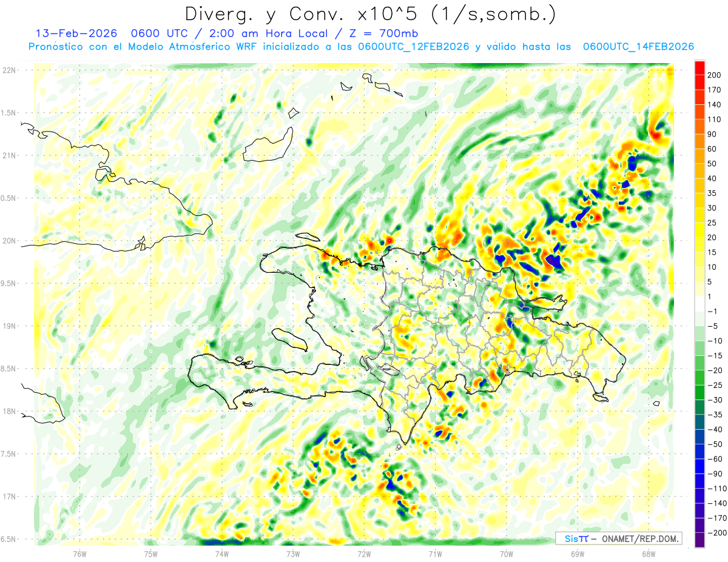728x562 pixels.
Task: Click the "-1" color scale value
Action: click(713, 312)
